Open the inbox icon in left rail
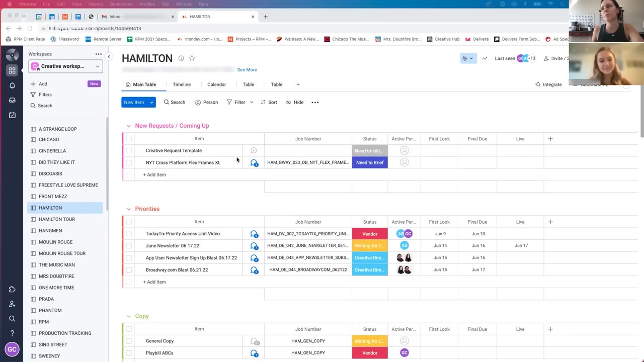Screen dimensions: 644x362 coord(12,100)
